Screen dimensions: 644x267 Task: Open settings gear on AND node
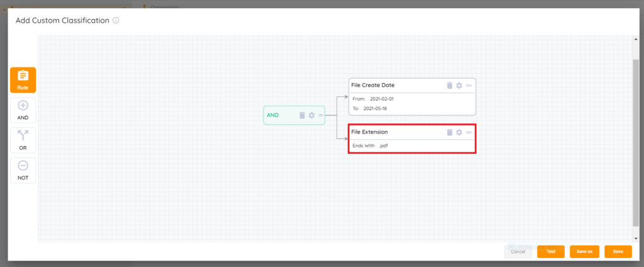click(312, 115)
